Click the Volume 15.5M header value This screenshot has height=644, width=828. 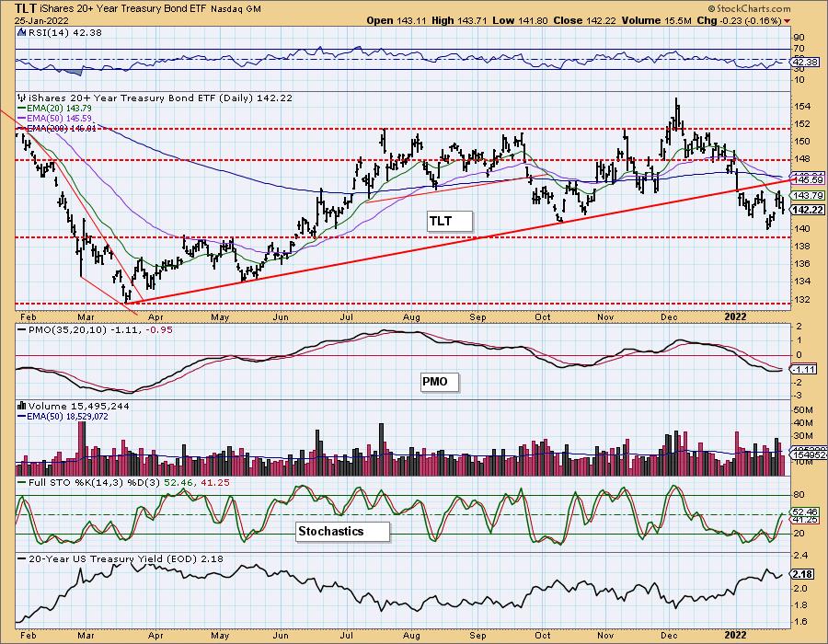[656, 20]
